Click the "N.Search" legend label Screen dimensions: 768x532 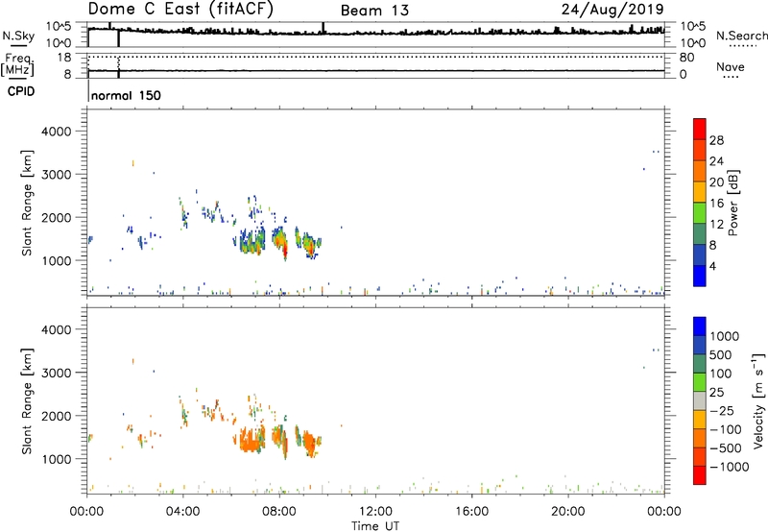pyautogui.click(x=741, y=36)
